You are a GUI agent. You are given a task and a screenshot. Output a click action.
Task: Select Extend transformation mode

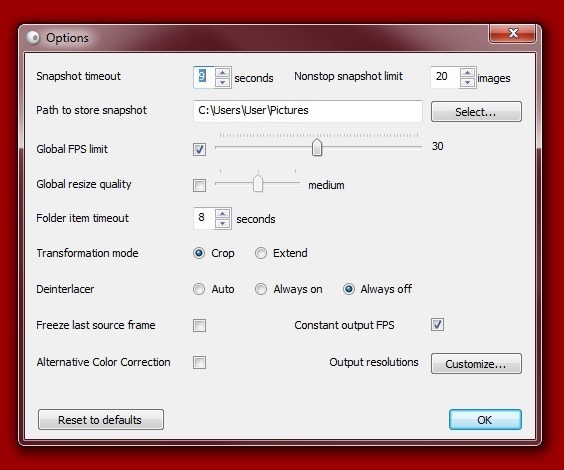click(261, 253)
